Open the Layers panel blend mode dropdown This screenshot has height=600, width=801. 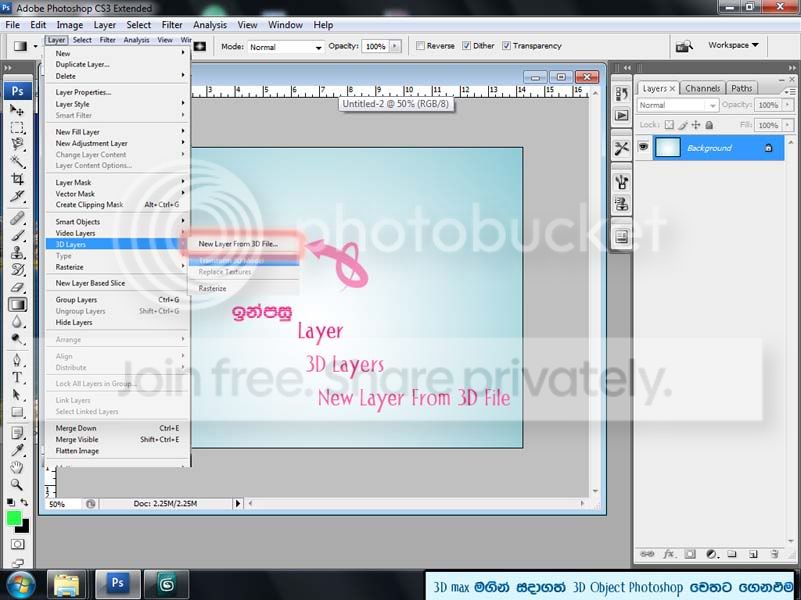pyautogui.click(x=677, y=105)
